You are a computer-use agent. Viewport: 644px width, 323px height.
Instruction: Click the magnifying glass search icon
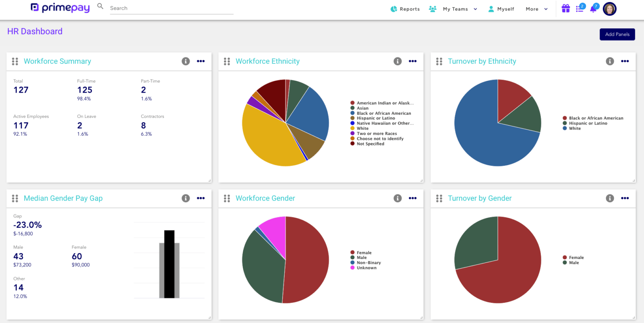[100, 6]
